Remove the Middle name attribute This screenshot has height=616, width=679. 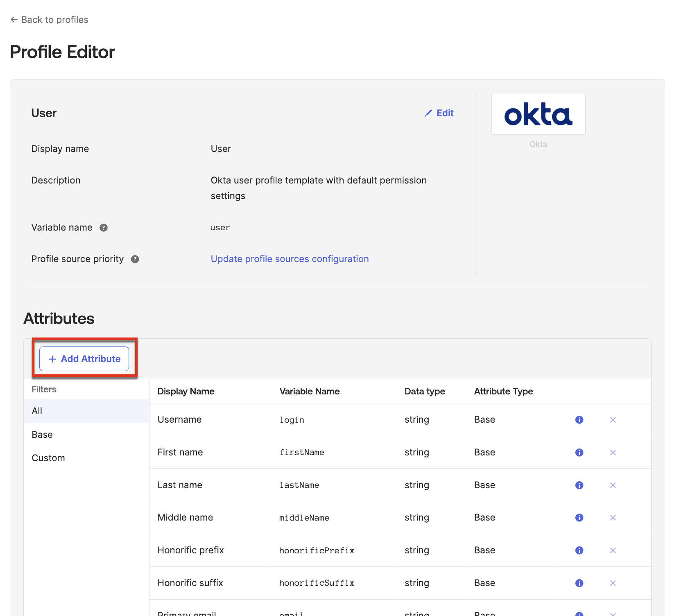point(613,517)
